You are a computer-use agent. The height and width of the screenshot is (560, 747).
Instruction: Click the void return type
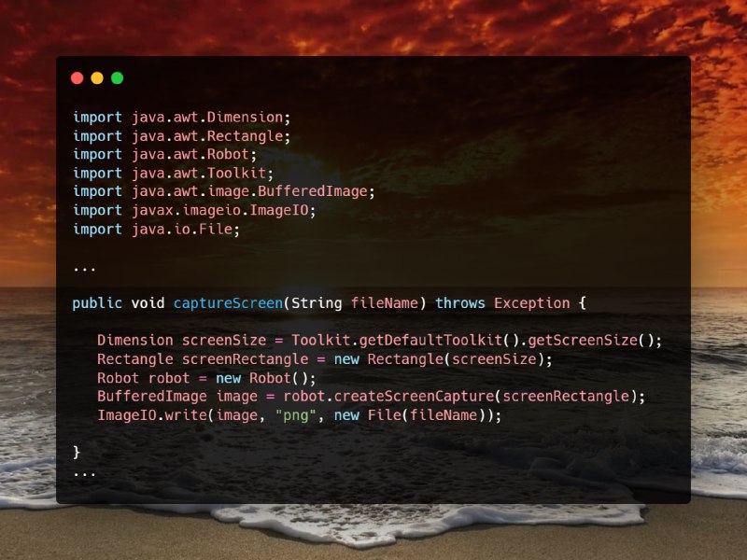point(148,303)
